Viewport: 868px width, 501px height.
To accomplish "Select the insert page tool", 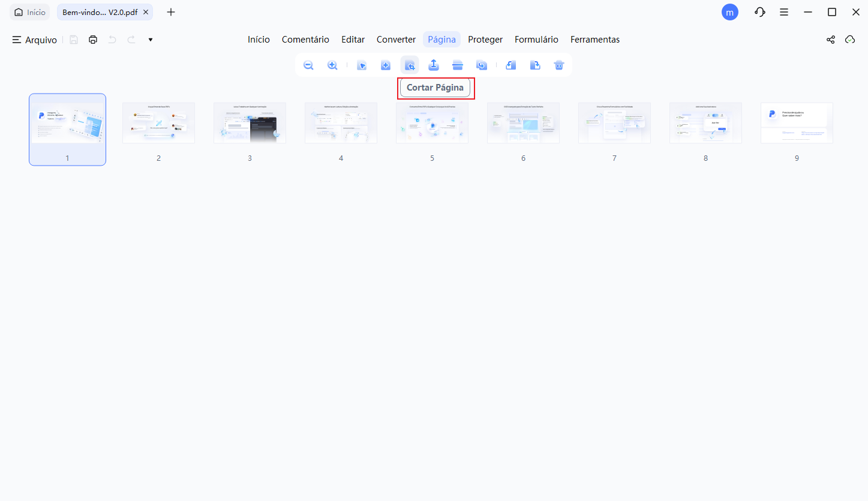I will pos(386,65).
